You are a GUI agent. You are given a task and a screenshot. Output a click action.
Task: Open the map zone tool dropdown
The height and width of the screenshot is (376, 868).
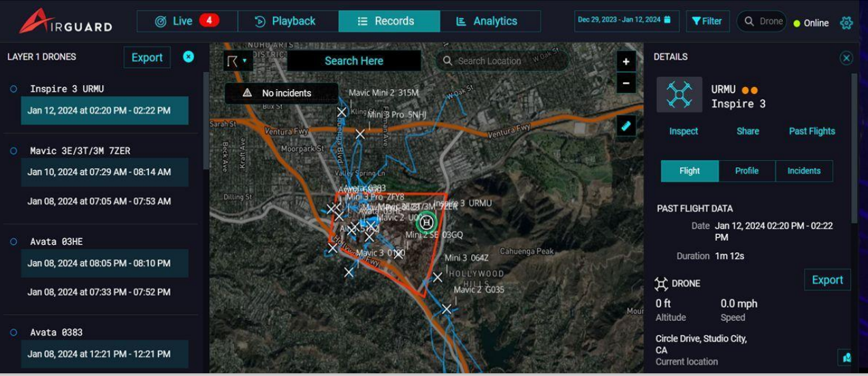tap(237, 61)
